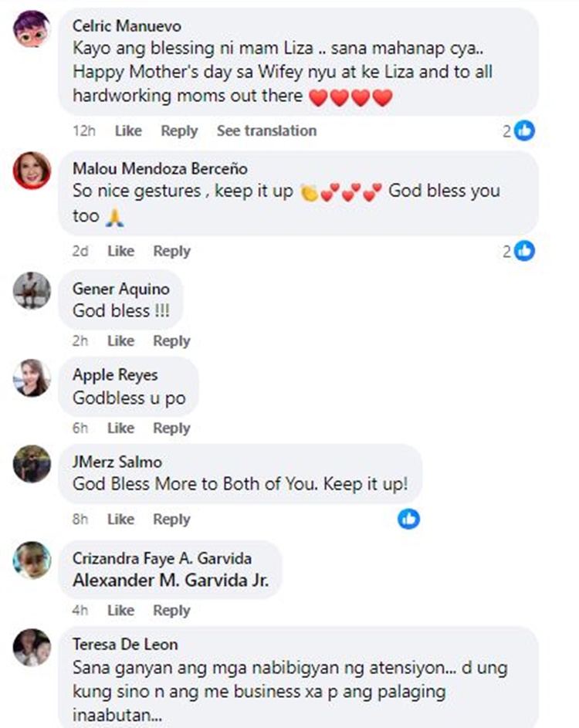
Task: Like Crizandra Faye A. Garvida's comment
Action: pos(120,610)
